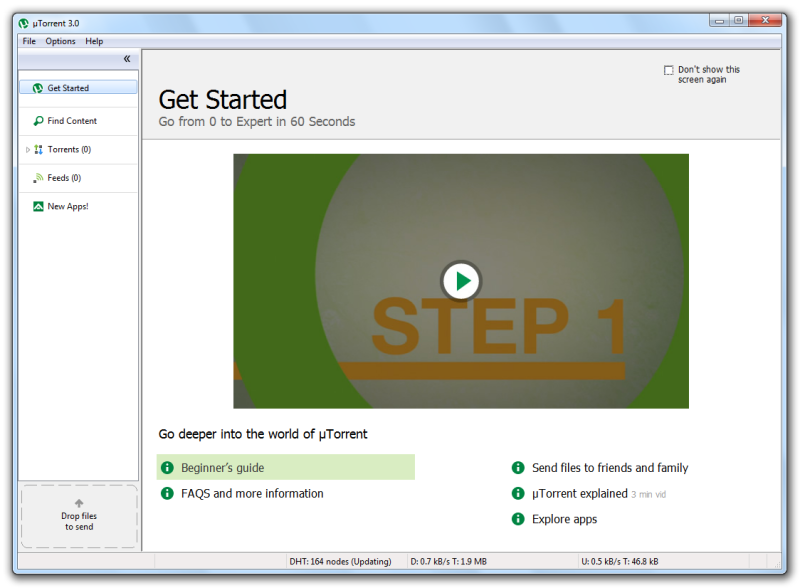800x588 pixels.
Task: Open the Options menu
Action: point(60,41)
